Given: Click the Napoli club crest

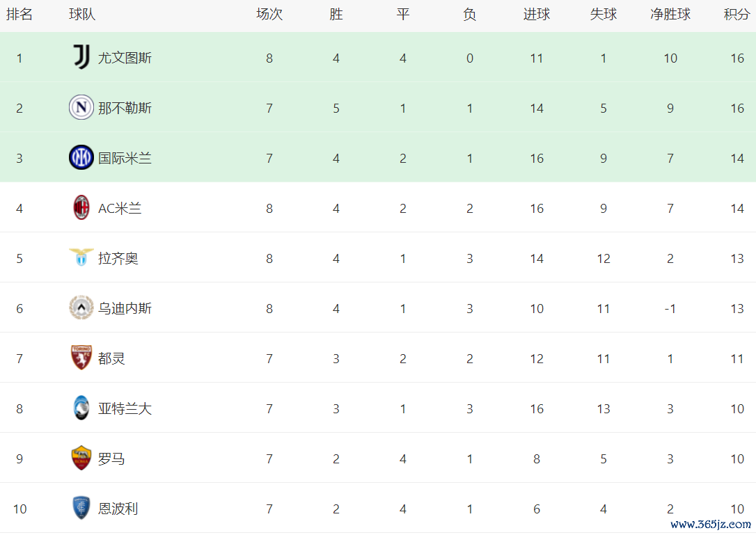Looking at the screenshot, I should (x=81, y=107).
